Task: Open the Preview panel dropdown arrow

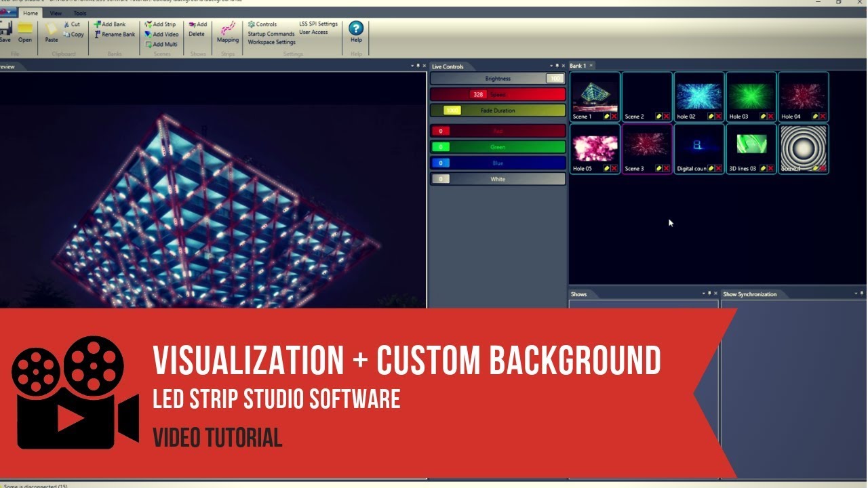Action: point(412,66)
